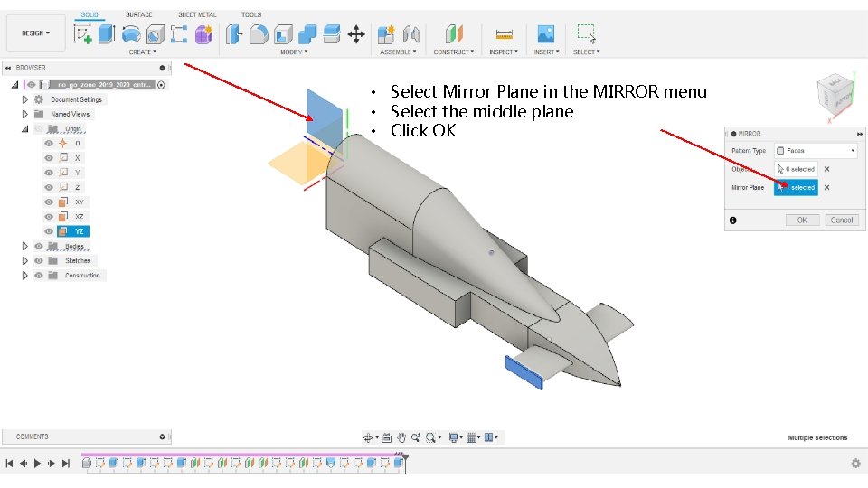
Task: Expand the Sketches tree node
Action: point(24,260)
